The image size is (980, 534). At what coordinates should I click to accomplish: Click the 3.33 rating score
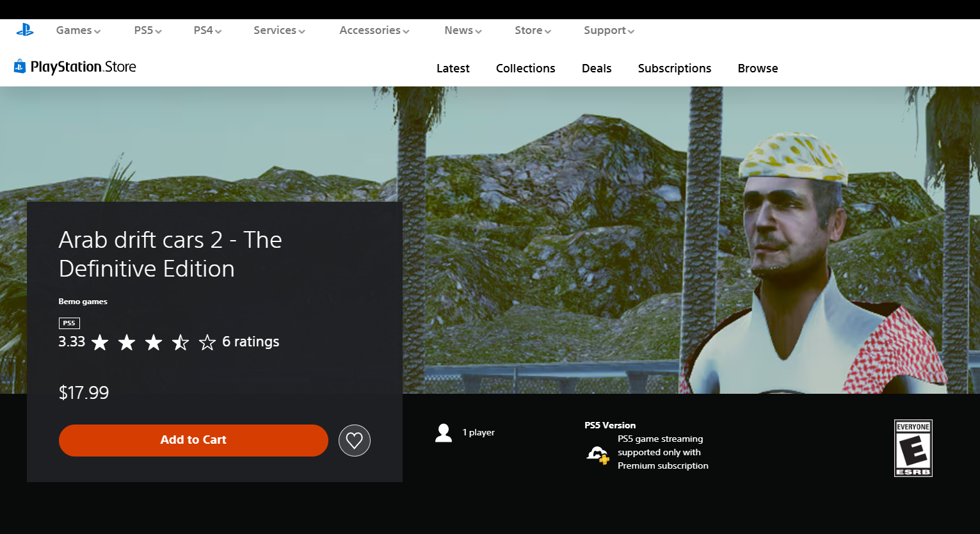click(x=72, y=342)
